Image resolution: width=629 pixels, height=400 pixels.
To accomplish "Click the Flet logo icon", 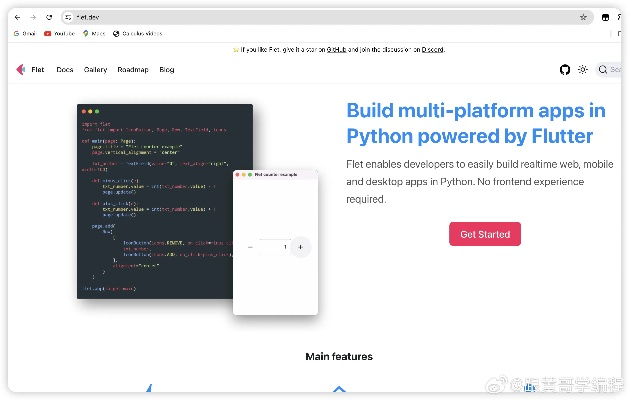I will pos(20,70).
